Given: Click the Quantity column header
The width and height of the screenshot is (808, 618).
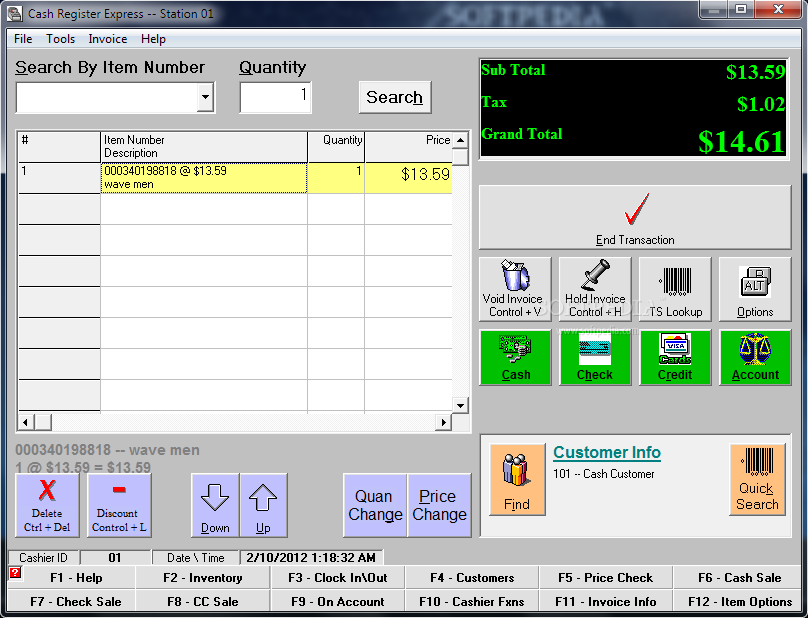Looking at the screenshot, I should tap(336, 147).
